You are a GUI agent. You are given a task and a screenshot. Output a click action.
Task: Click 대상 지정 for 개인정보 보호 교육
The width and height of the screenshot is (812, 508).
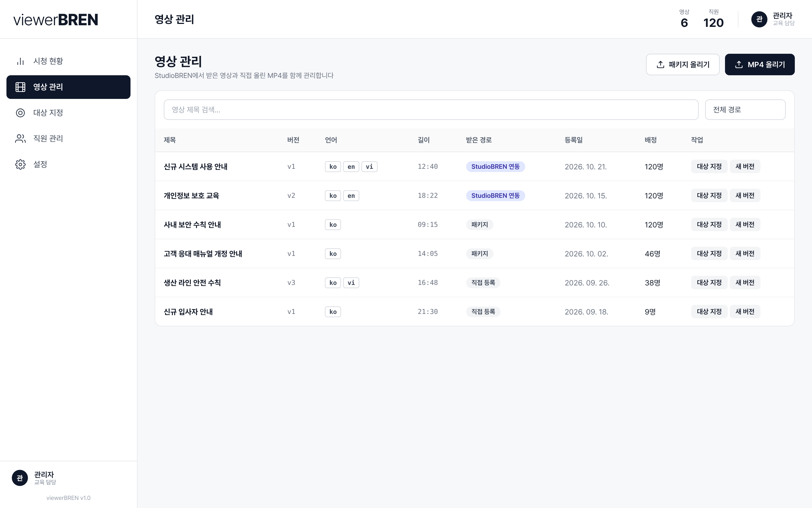pos(709,196)
